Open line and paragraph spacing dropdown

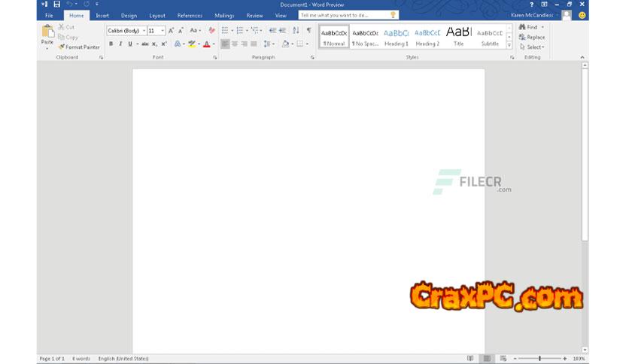coord(274,44)
